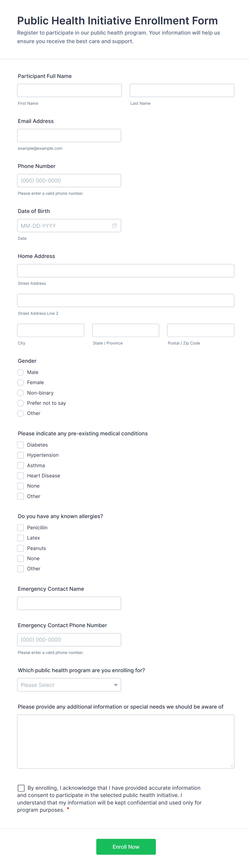The height and width of the screenshot is (868, 249).
Task: Mark the Penicillin allergy checkbox
Action: [x=21, y=528]
